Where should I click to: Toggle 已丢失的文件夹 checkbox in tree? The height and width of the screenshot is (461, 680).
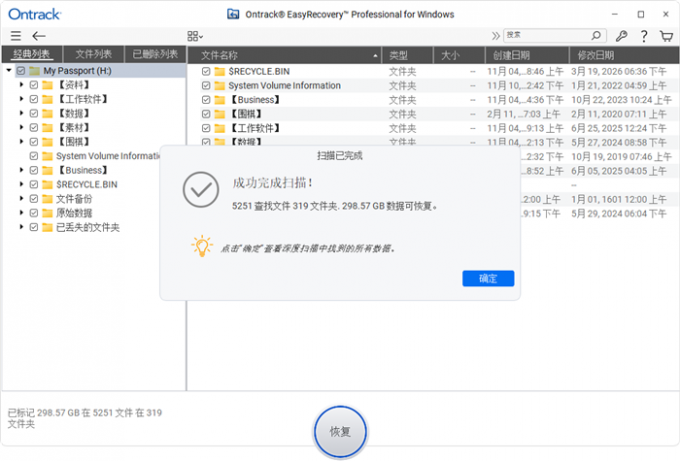coord(34,227)
